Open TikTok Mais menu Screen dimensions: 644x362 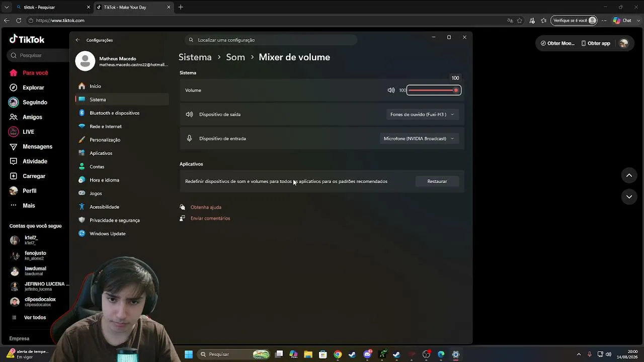point(22,206)
